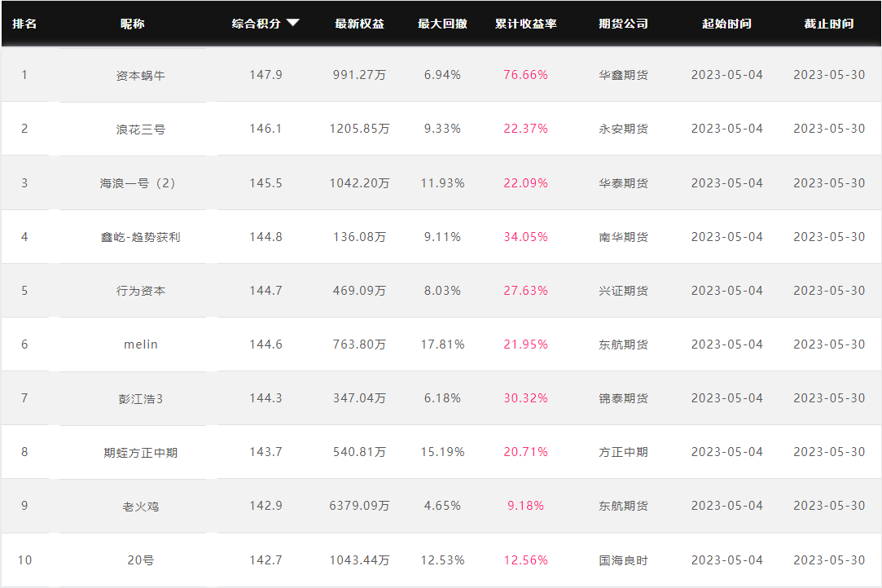Click the 综合积分 header label
The image size is (882, 588).
coord(256,24)
